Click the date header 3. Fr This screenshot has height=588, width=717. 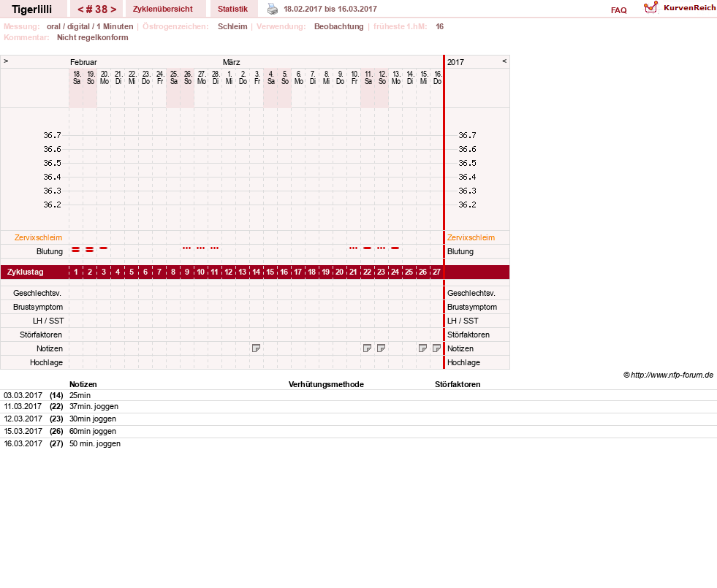coord(257,77)
